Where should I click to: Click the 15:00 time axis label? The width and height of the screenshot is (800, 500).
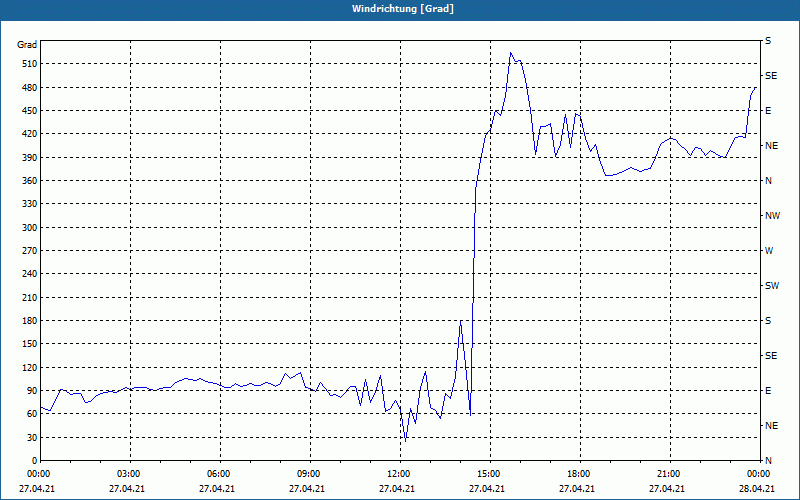coord(490,474)
